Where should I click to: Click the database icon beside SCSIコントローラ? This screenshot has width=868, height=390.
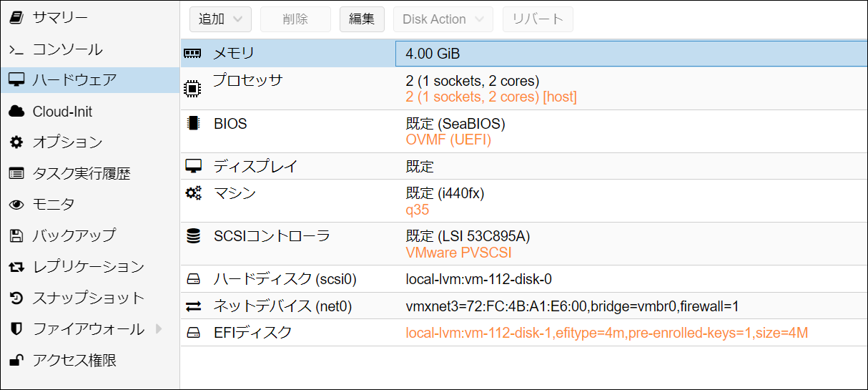(x=193, y=236)
